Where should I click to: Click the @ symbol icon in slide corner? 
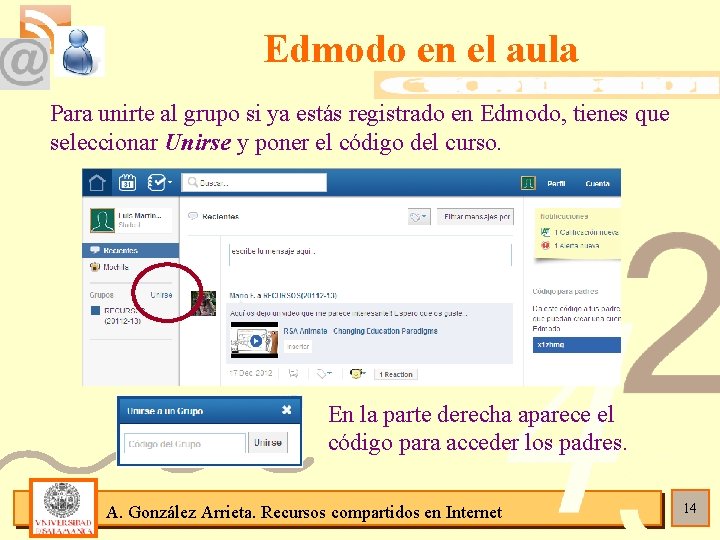tap(25, 64)
